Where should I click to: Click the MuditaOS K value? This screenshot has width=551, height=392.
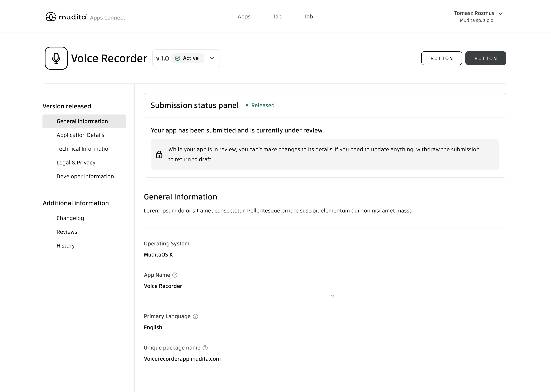click(158, 255)
